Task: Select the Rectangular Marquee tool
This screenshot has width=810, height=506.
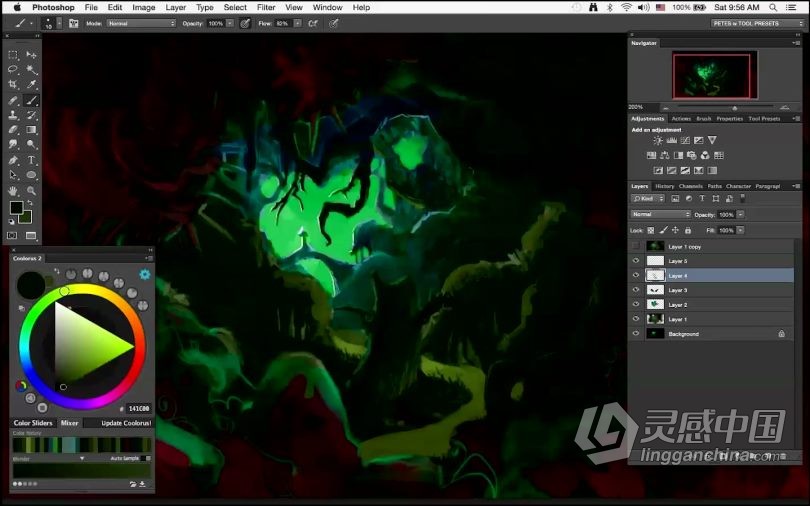Action: (13, 55)
